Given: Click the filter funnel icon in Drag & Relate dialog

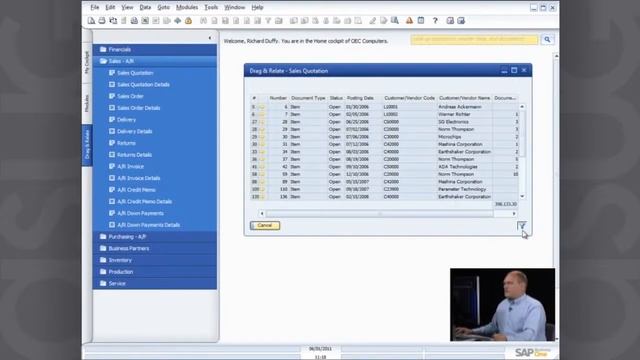Looking at the screenshot, I should 521,225.
